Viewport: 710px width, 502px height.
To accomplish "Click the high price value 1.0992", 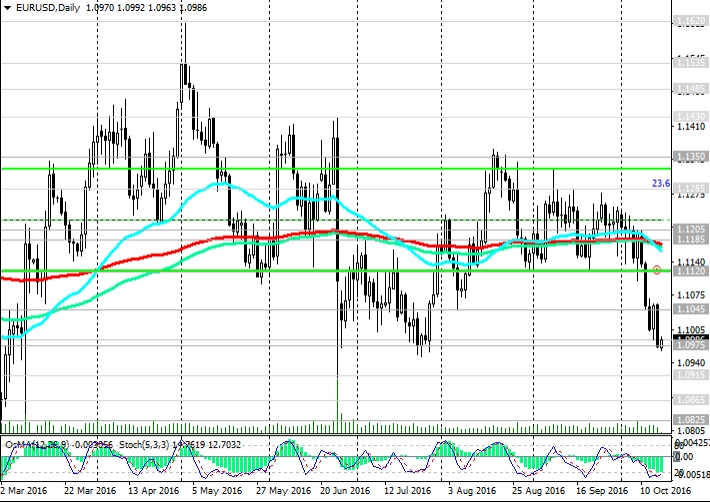I will pos(131,8).
